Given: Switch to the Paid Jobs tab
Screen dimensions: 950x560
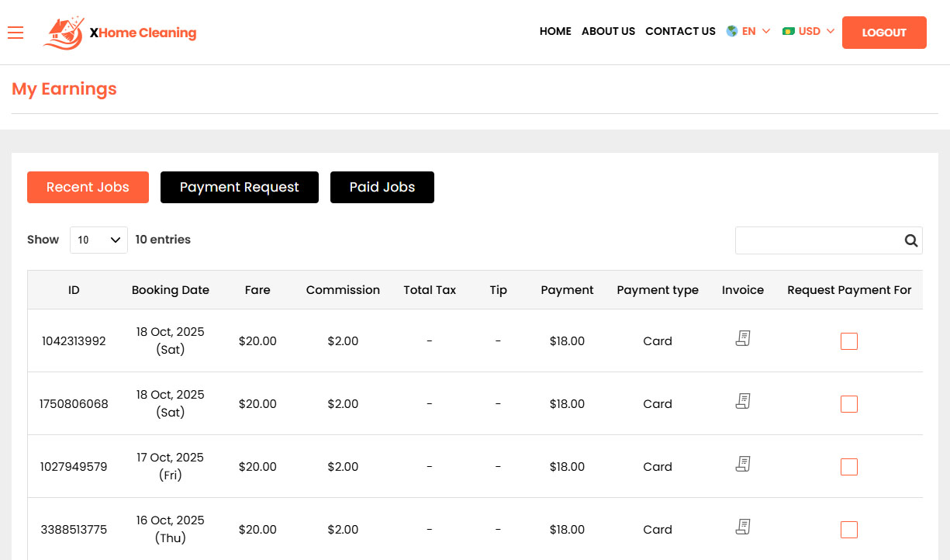Looking at the screenshot, I should (382, 187).
